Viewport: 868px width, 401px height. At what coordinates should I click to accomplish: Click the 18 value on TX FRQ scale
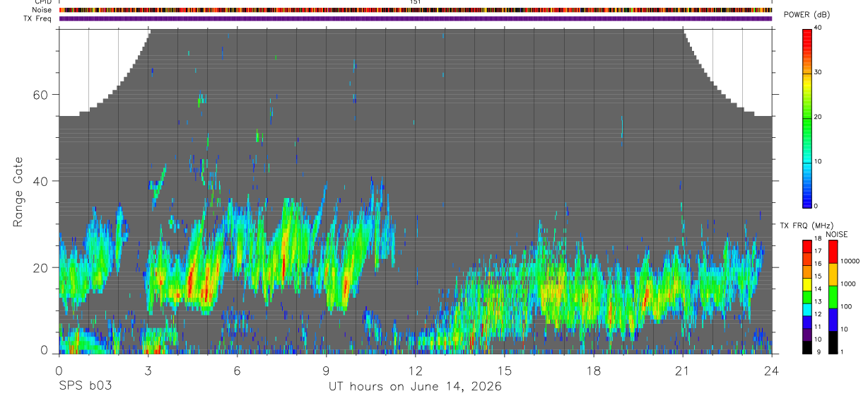(818, 240)
